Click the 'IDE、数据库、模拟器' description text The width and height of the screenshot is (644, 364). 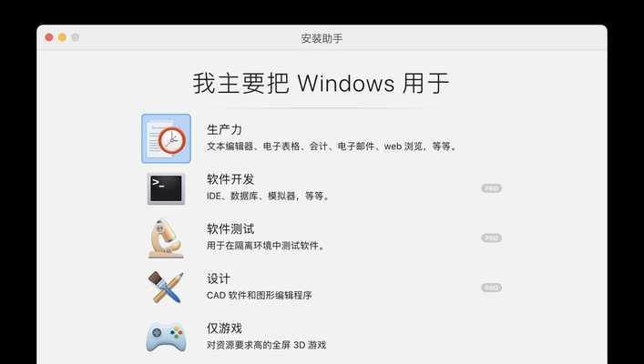click(x=268, y=197)
